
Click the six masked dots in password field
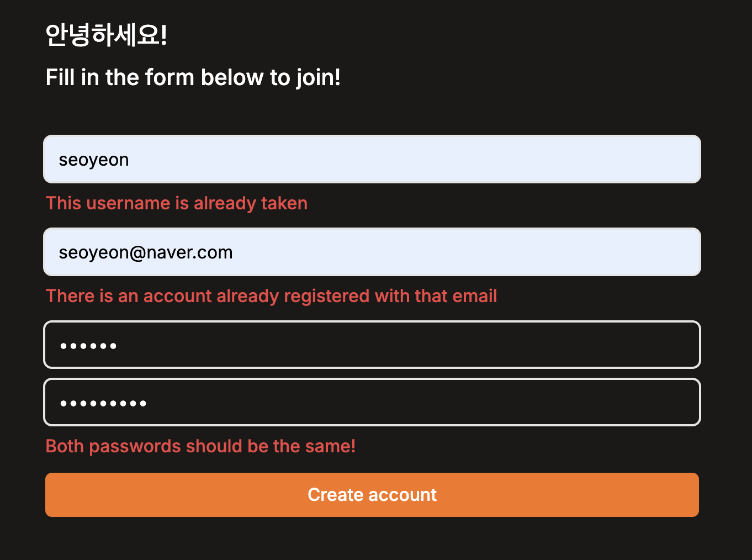(88, 346)
